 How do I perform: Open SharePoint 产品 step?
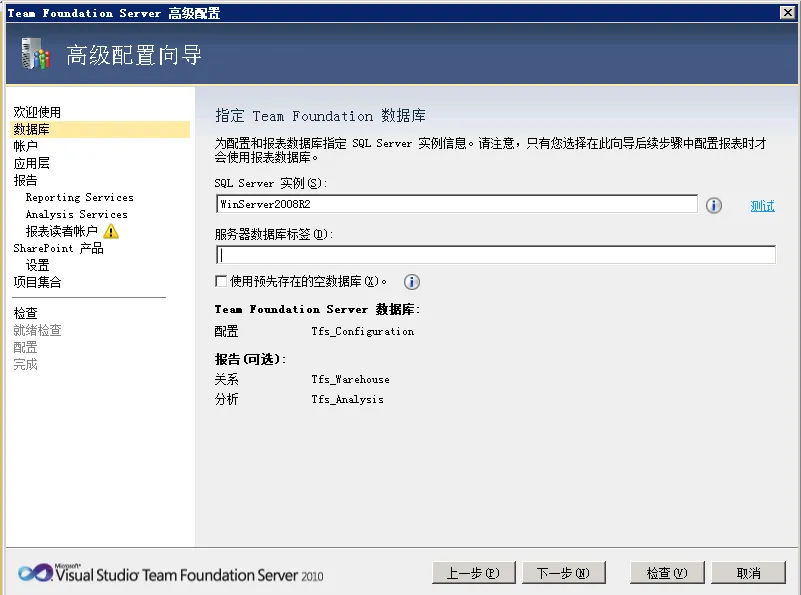[x=59, y=248]
